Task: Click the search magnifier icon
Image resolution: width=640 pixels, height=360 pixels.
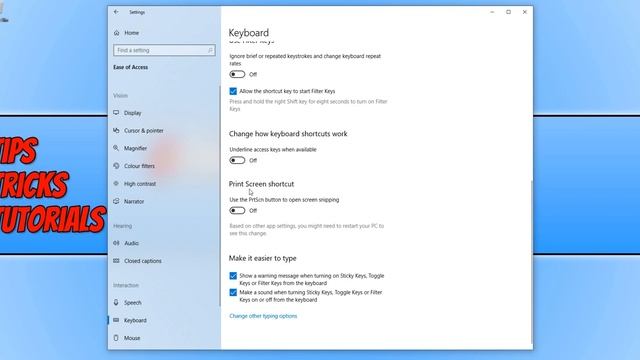Action: tap(210, 50)
